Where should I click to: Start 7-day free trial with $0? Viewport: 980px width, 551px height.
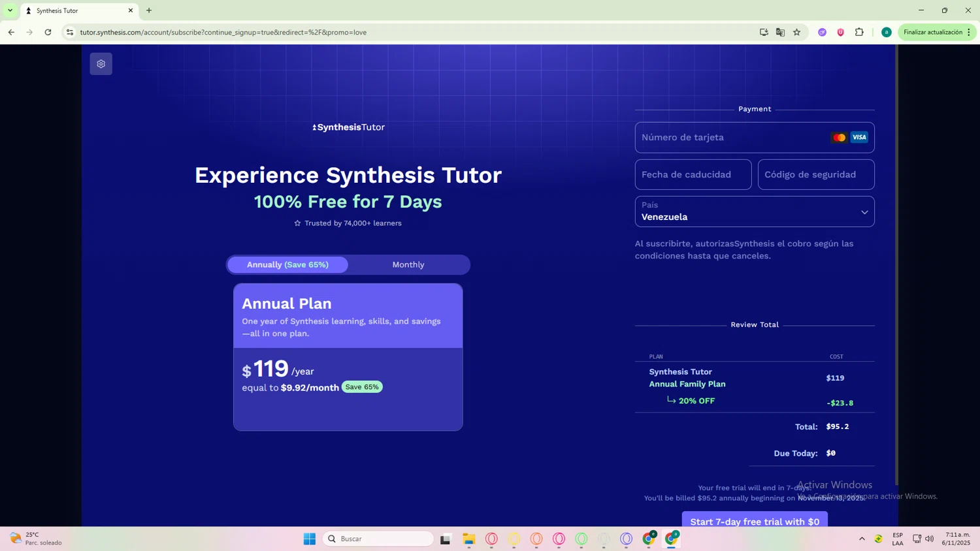(755, 520)
